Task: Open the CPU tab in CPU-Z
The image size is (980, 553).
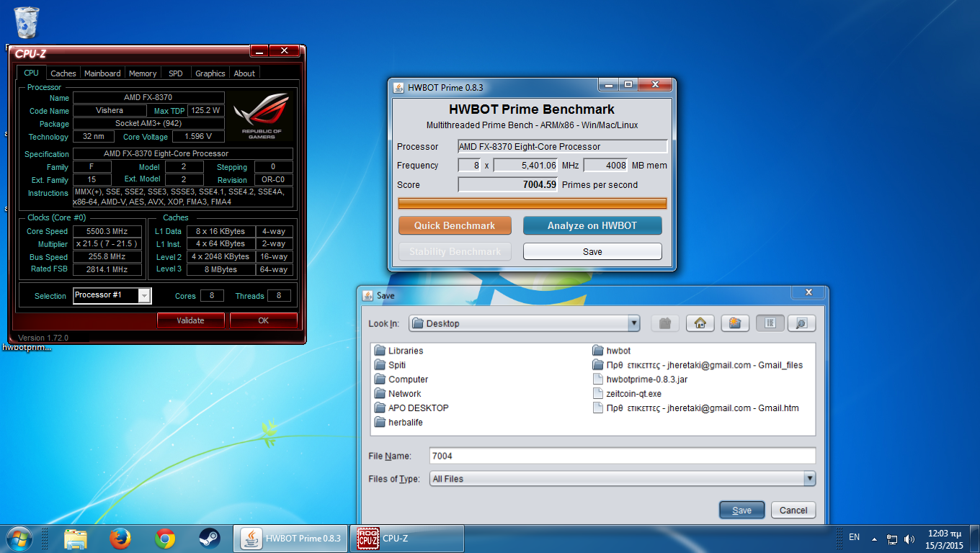Action: (x=31, y=73)
